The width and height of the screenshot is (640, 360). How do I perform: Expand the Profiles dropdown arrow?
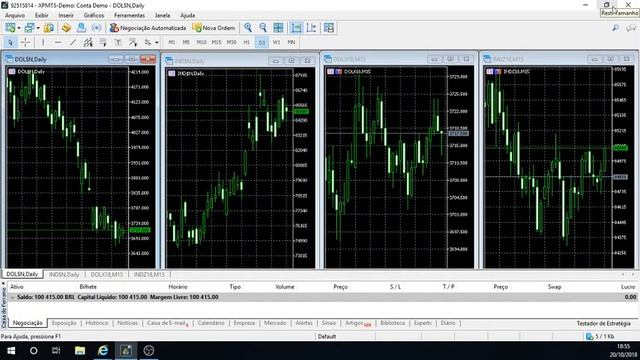[38, 28]
